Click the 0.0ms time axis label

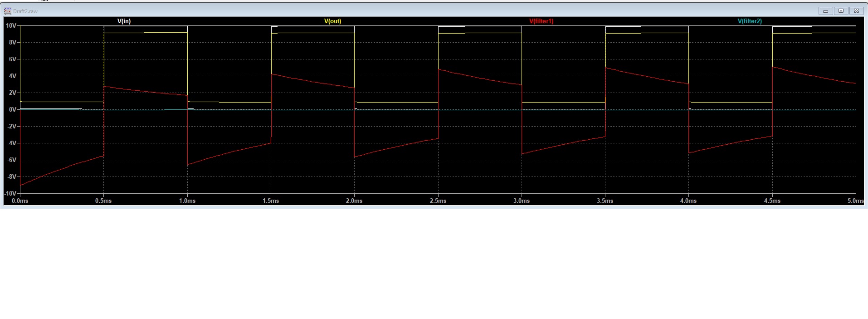pyautogui.click(x=20, y=201)
